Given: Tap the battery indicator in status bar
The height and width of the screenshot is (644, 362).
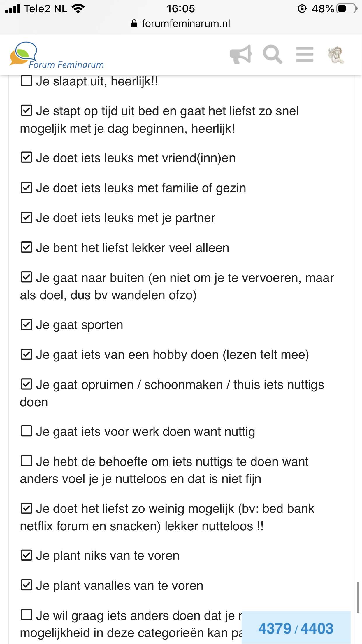Looking at the screenshot, I should (x=347, y=9).
